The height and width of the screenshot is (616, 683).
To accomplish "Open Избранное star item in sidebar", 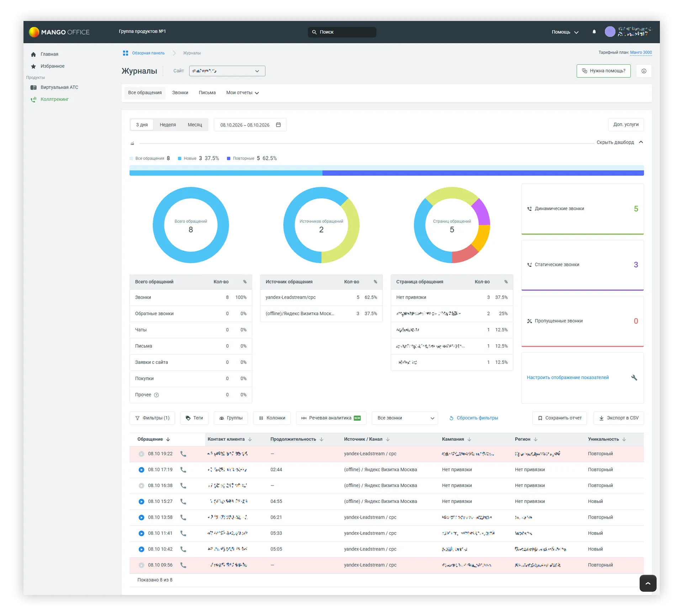I will tap(48, 66).
